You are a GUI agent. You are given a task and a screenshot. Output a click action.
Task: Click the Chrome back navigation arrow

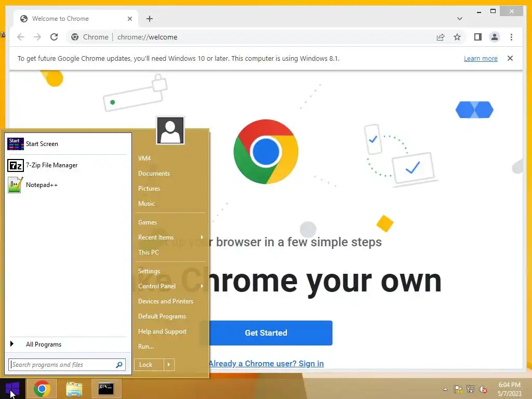21,37
